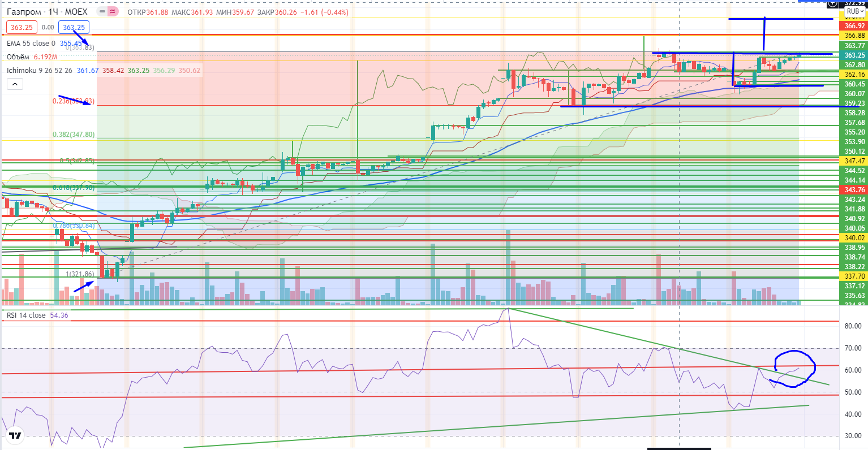Click the RSI value 54.36
Viewport: 868px width, 450px height.
[x=59, y=315]
